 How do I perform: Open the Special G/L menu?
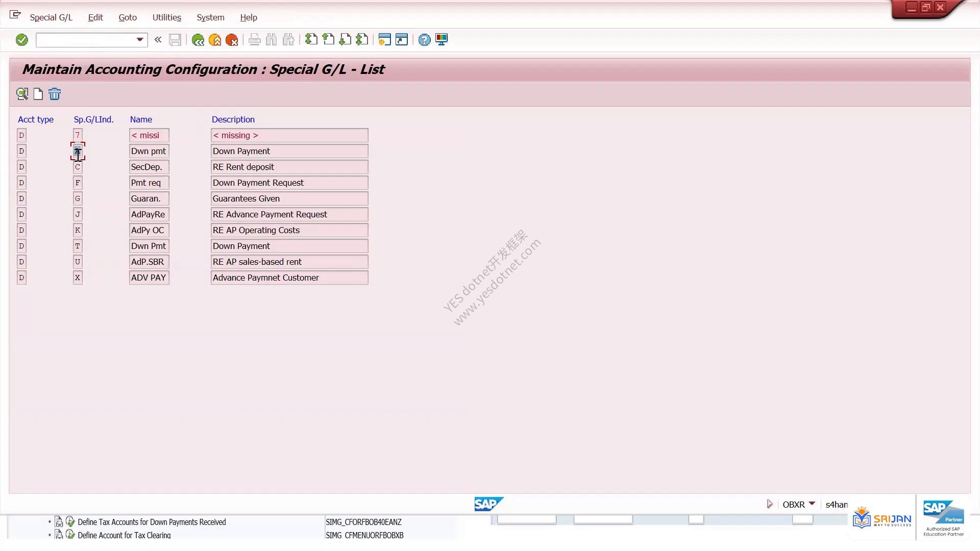point(51,17)
